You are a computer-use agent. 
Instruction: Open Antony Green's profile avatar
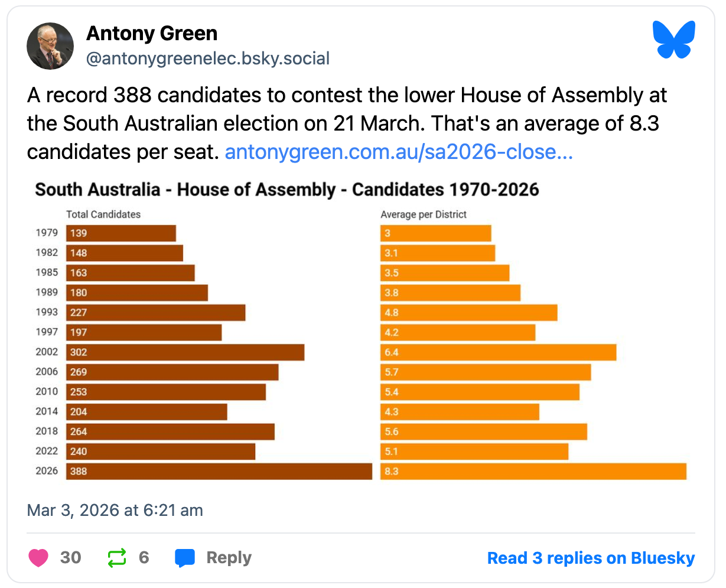[50, 46]
